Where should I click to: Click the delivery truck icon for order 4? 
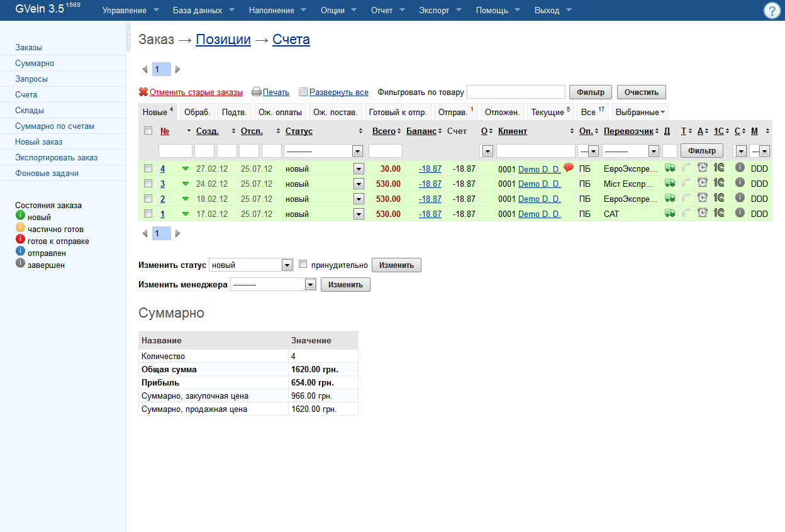(x=670, y=169)
